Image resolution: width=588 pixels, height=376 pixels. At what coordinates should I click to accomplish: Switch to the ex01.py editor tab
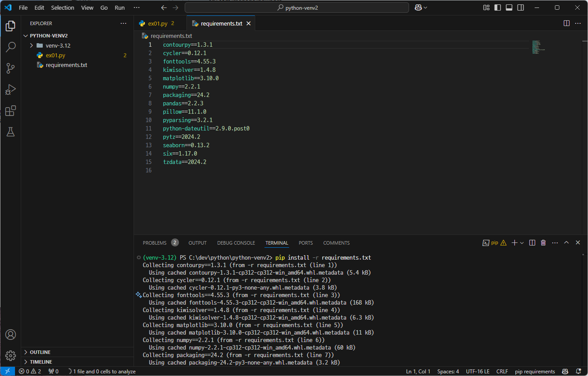160,23
